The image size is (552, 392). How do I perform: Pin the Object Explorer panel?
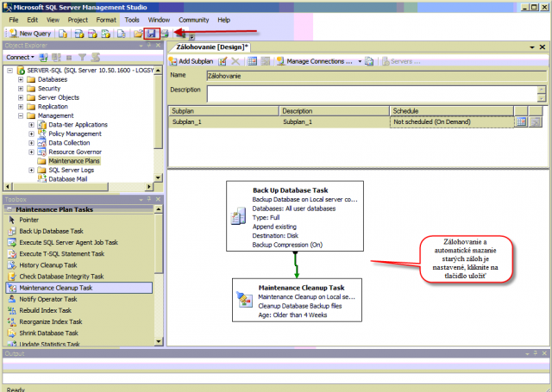click(x=149, y=46)
